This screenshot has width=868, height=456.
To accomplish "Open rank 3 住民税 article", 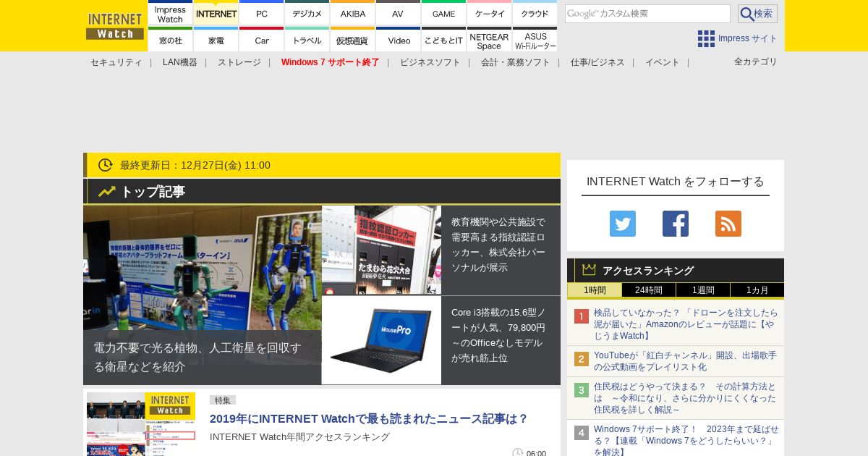I will pos(685,398).
